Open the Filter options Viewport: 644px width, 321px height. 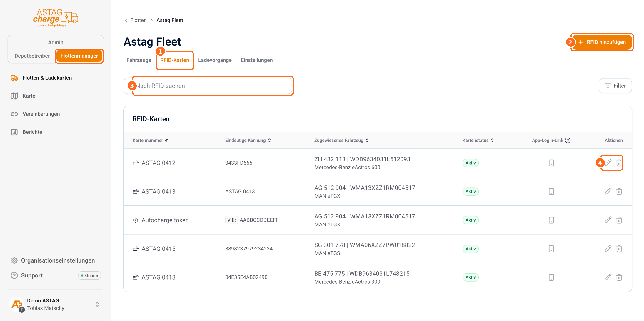[x=615, y=86]
